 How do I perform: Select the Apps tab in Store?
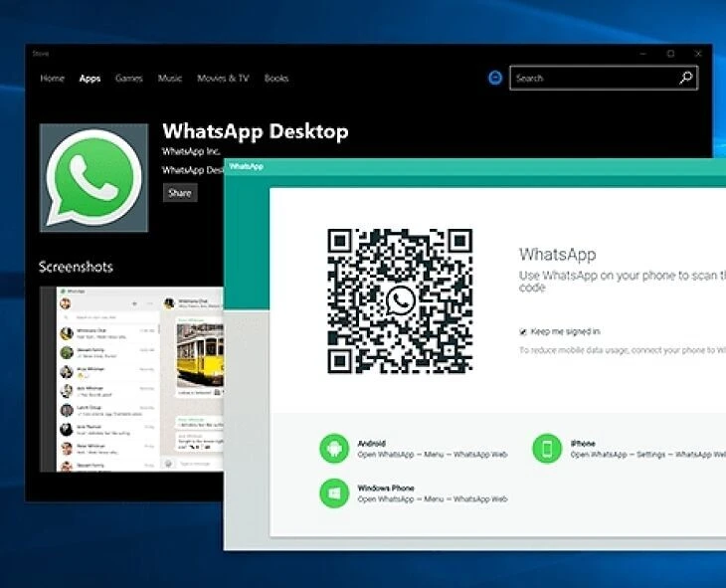[x=90, y=79]
